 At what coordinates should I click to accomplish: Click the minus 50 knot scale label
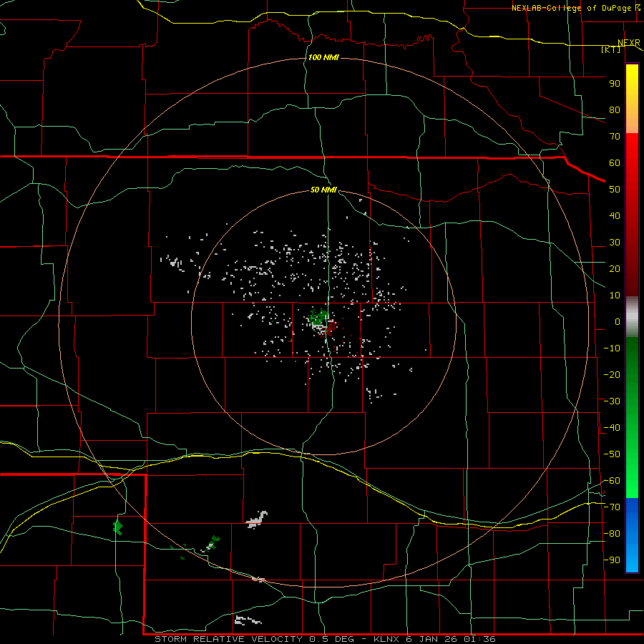(x=612, y=454)
